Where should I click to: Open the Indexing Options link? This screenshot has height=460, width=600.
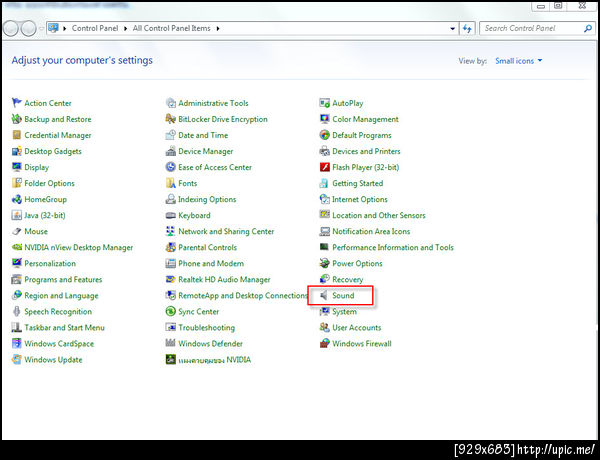tap(207, 199)
